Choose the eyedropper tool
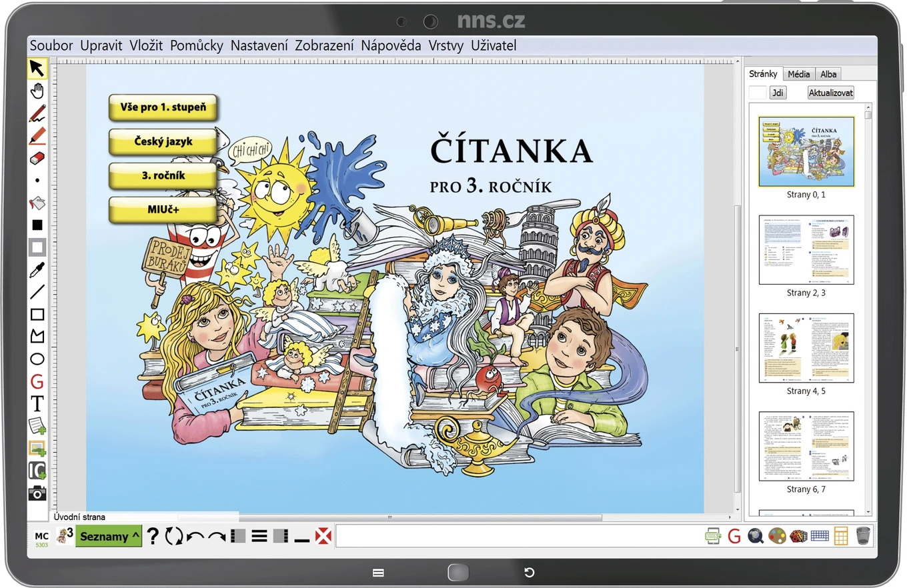907x588 pixels. point(37,270)
